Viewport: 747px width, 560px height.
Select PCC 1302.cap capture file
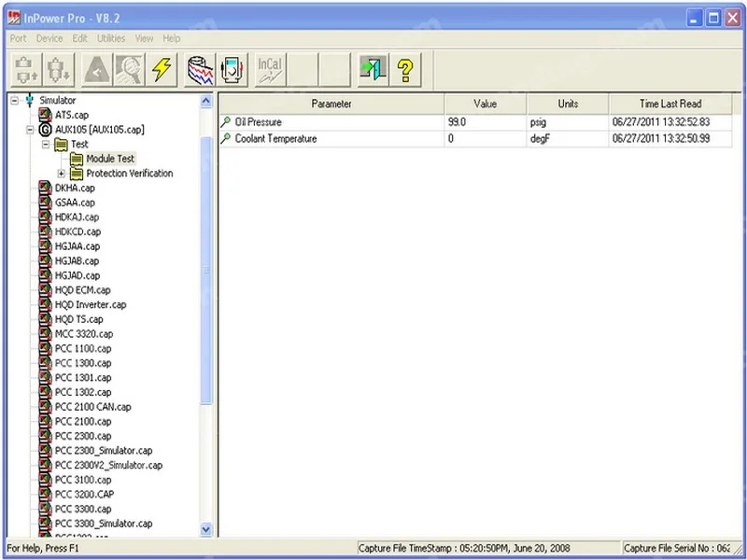point(83,392)
